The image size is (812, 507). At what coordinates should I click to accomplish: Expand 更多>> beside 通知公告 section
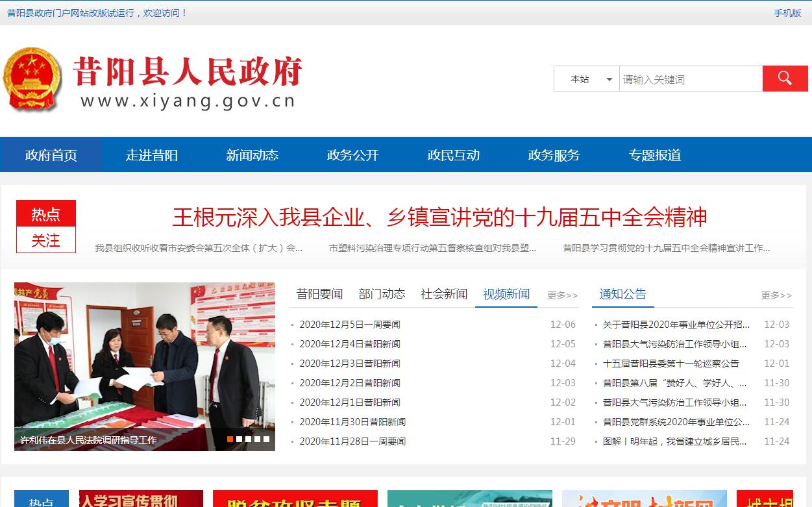click(776, 295)
